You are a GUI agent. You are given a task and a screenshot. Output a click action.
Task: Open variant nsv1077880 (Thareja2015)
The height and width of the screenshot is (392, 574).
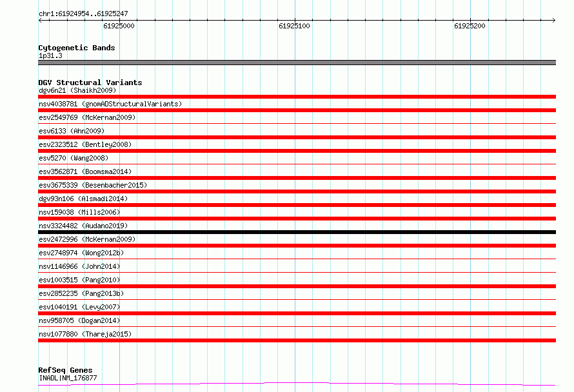pyautogui.click(x=85, y=334)
